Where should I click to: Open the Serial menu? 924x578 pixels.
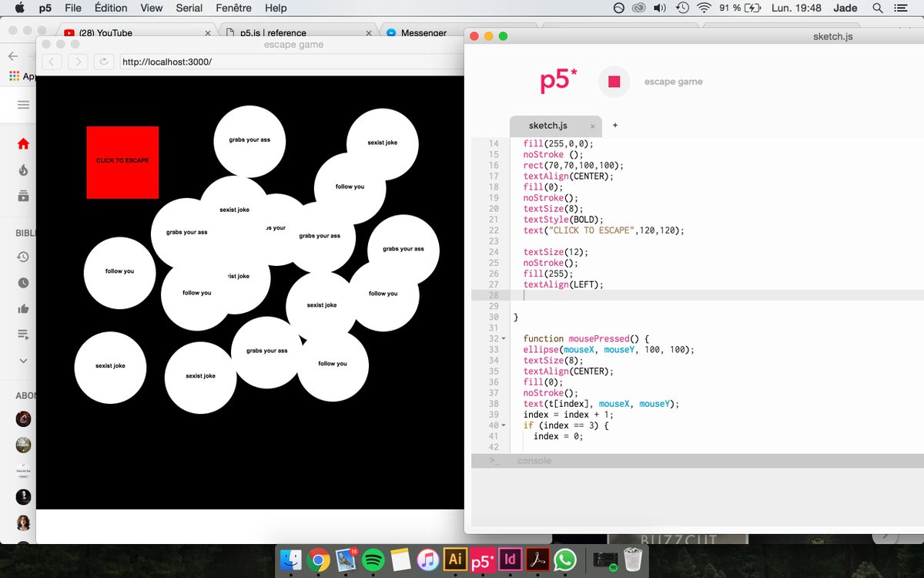(x=189, y=8)
